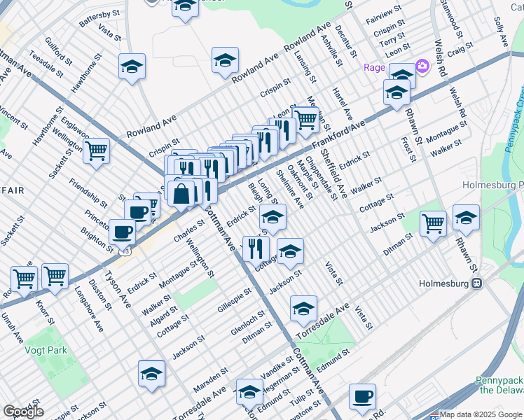Open the coffee cup marker overlapping the cart near Princeton

tap(137, 213)
